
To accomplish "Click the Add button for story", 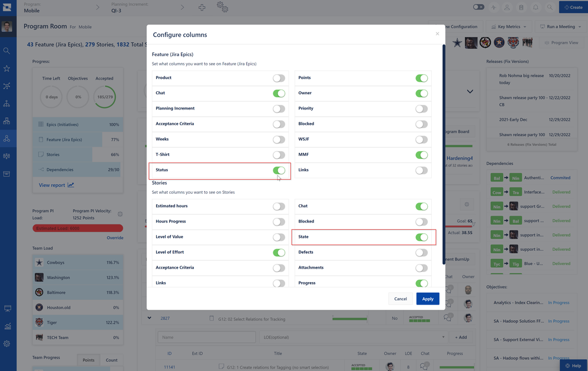I will tap(461, 337).
